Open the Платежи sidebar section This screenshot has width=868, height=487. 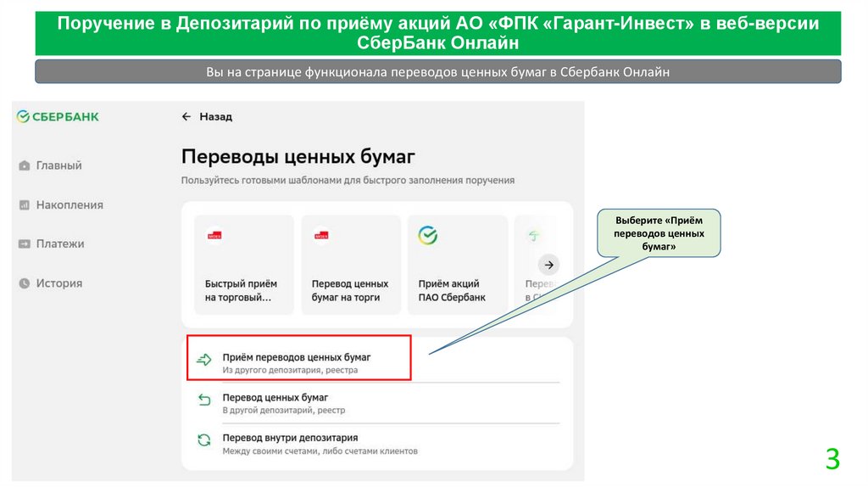pyautogui.click(x=60, y=243)
